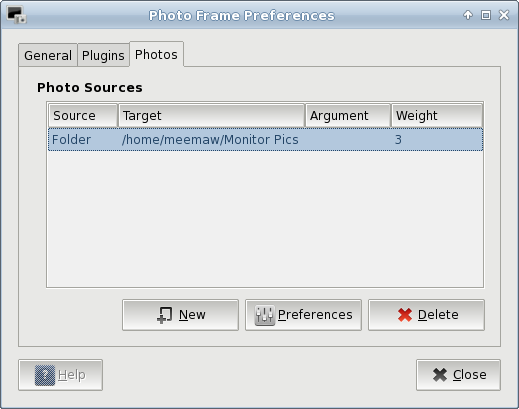Click the mixer sliders icon on Preferences button
The width and height of the screenshot is (519, 409).
coord(265,315)
